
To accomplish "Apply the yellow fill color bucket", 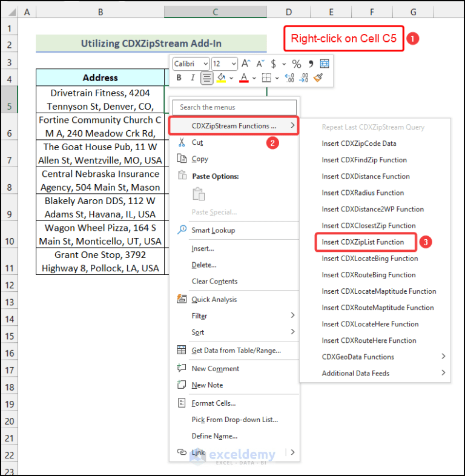I will pos(221,78).
